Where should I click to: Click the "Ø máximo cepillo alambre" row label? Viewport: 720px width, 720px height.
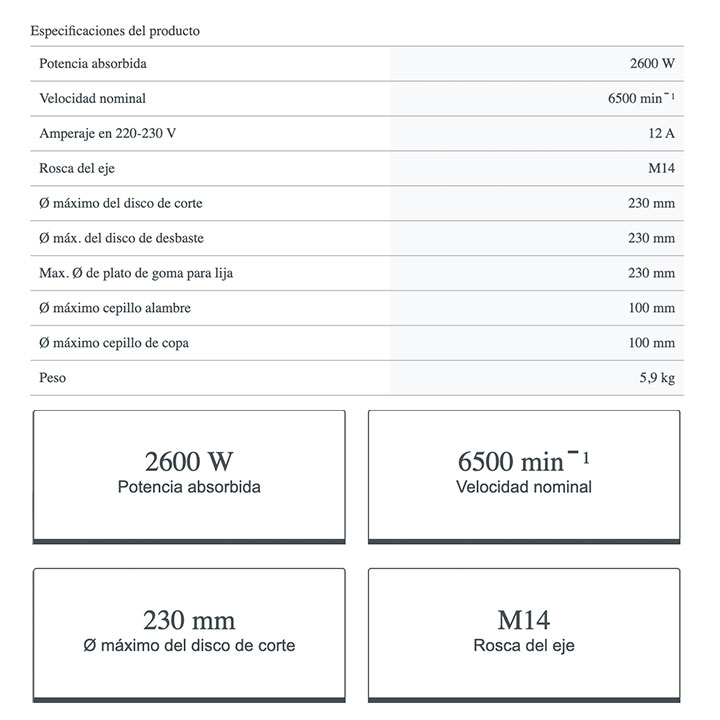pos(115,308)
